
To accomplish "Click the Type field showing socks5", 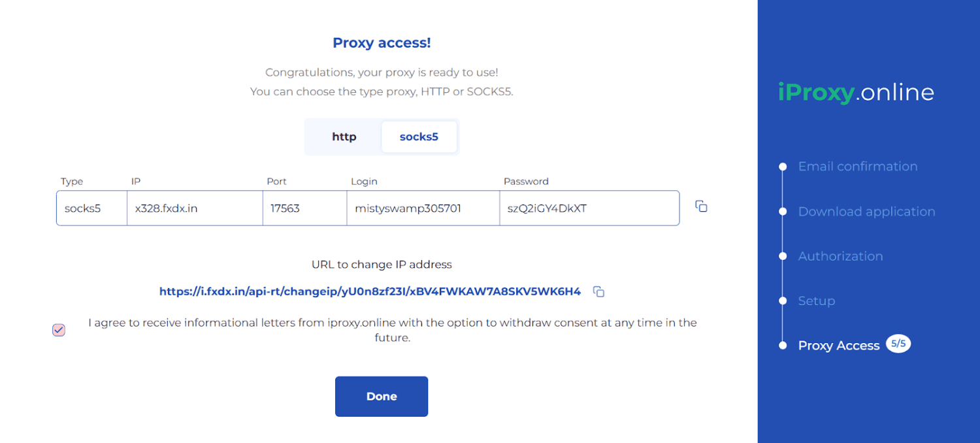I will [x=91, y=208].
